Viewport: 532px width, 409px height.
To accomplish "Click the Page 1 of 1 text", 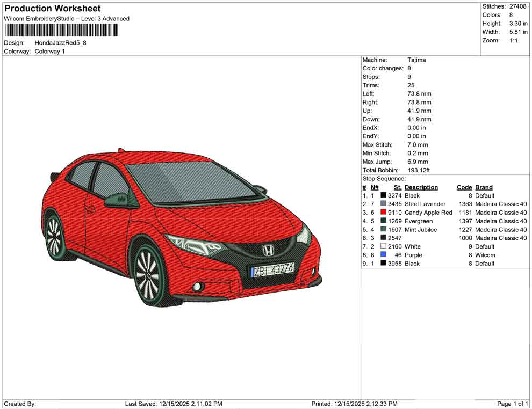I will pyautogui.click(x=511, y=404).
